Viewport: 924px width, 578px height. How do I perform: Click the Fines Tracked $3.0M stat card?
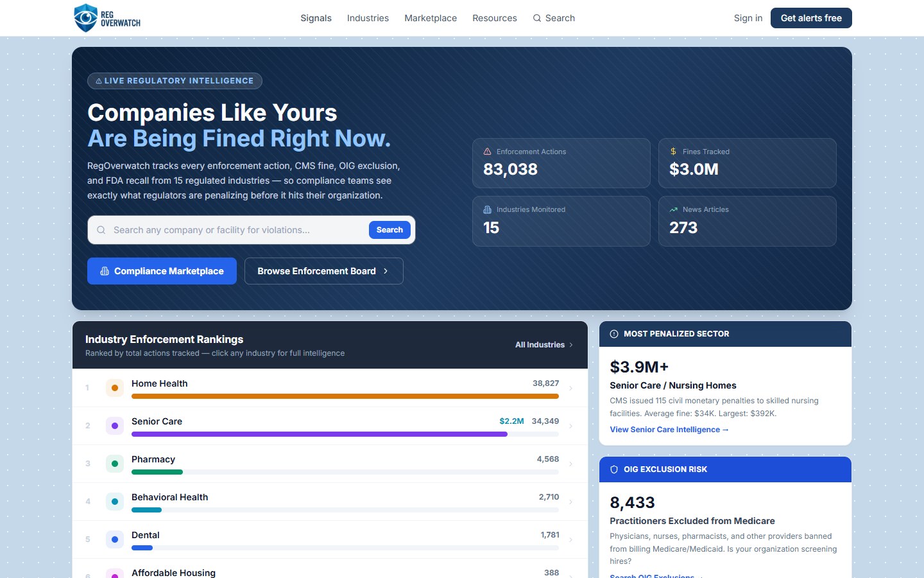[748, 163]
